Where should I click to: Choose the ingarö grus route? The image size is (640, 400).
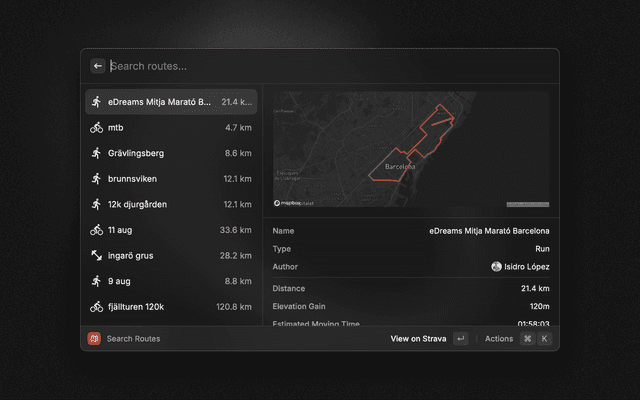(170, 256)
